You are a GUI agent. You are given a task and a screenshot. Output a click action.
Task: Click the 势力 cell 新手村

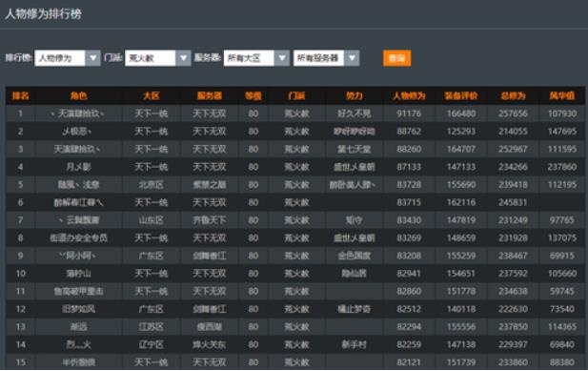click(x=354, y=344)
